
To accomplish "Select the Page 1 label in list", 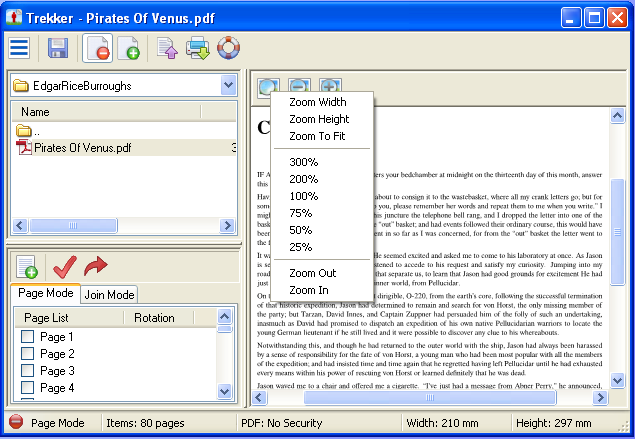I will tap(57, 337).
